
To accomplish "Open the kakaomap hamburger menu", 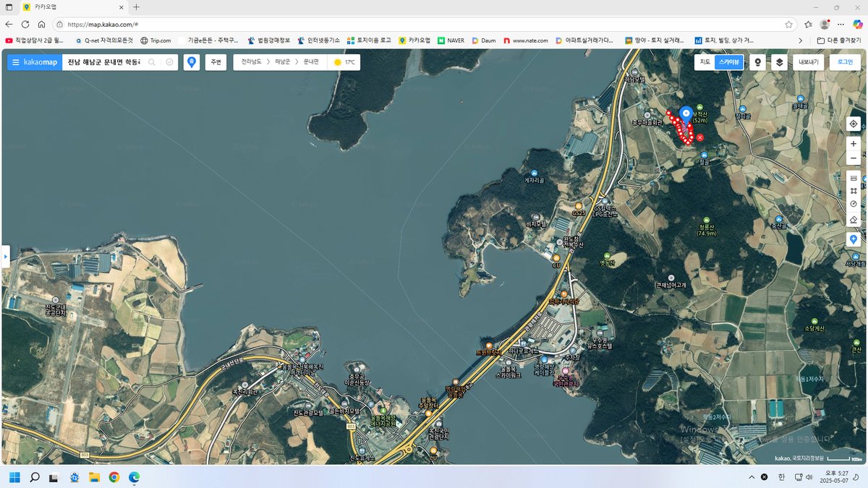I will [15, 62].
